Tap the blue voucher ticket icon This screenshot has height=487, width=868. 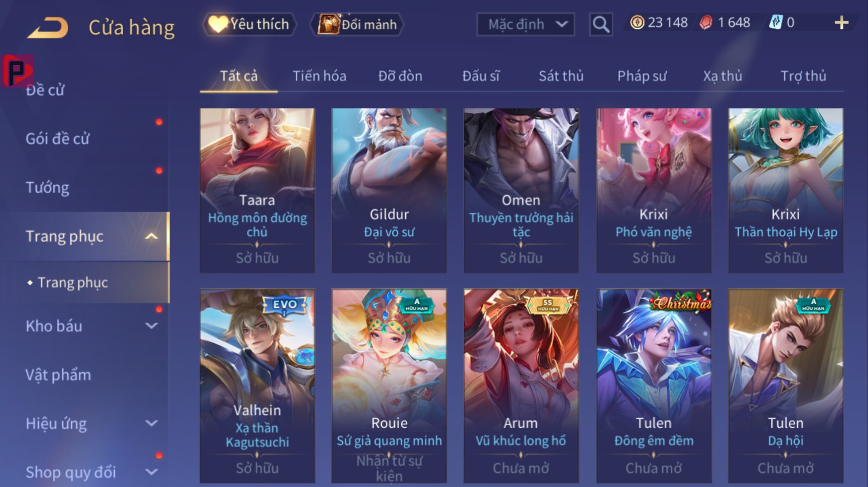(x=775, y=22)
